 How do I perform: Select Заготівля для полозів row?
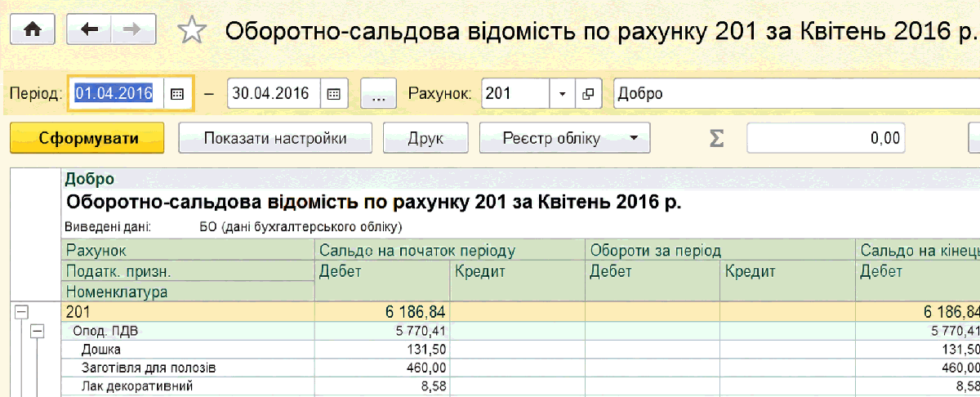click(188, 368)
